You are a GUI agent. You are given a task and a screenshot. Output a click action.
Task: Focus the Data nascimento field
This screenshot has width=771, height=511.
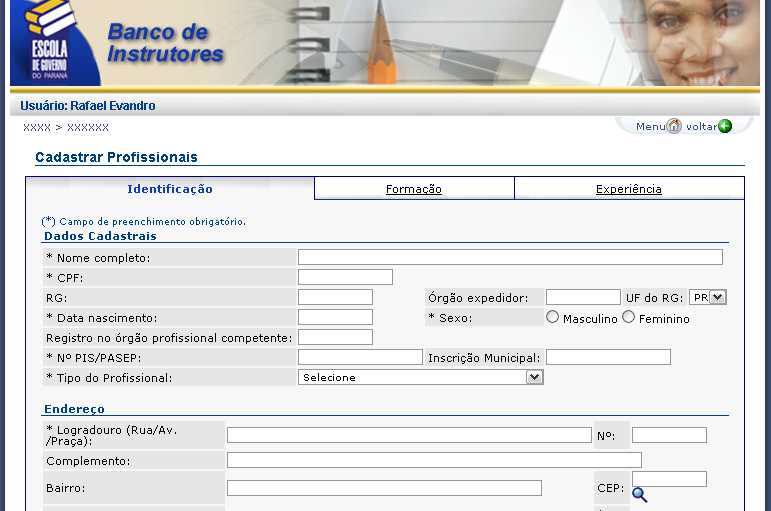pyautogui.click(x=335, y=317)
